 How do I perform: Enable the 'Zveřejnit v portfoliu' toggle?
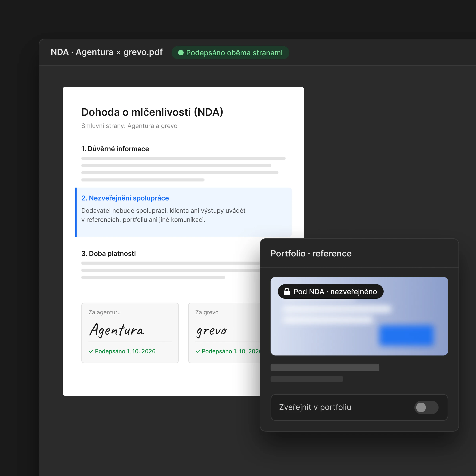pyautogui.click(x=426, y=407)
